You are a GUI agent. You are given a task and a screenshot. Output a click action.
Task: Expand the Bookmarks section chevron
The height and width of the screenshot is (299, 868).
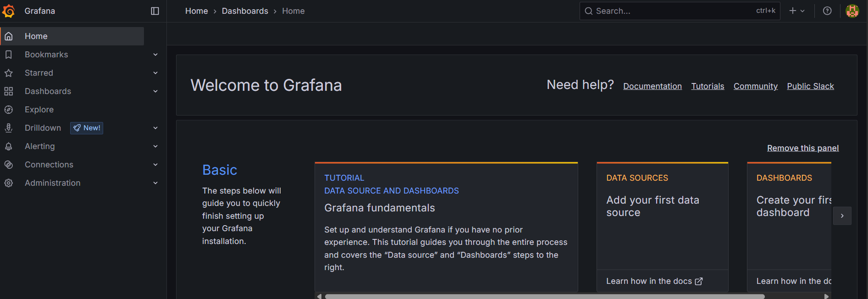155,55
